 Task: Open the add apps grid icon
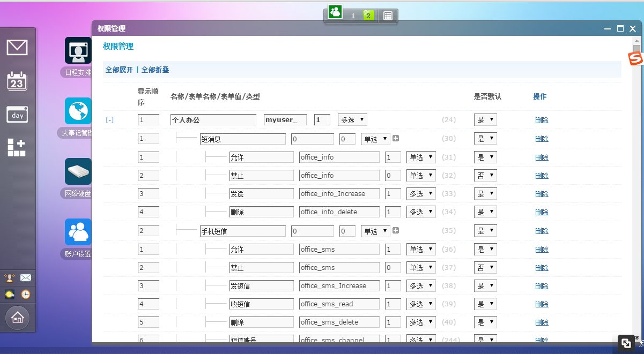pos(17,147)
